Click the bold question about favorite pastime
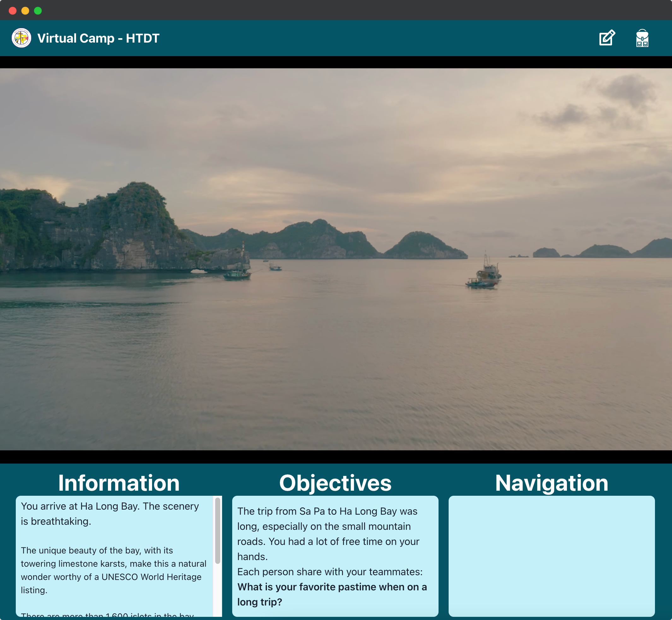The width and height of the screenshot is (672, 620). tap(332, 594)
